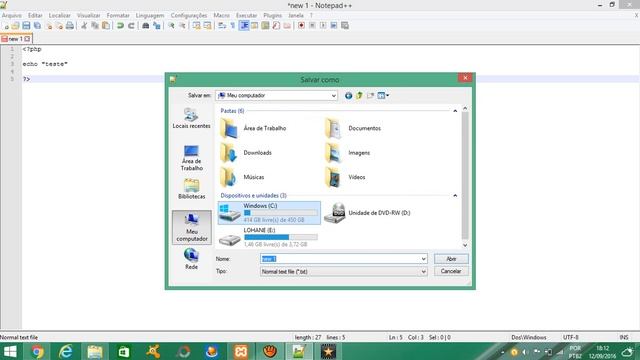Click the Back arrow in Salvar como dialog

pos(348,96)
